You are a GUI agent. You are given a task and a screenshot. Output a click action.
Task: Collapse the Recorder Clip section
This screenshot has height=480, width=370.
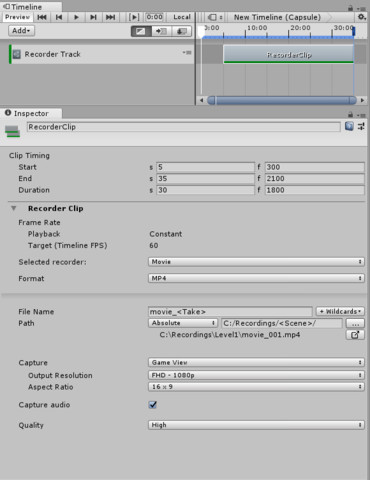14,208
